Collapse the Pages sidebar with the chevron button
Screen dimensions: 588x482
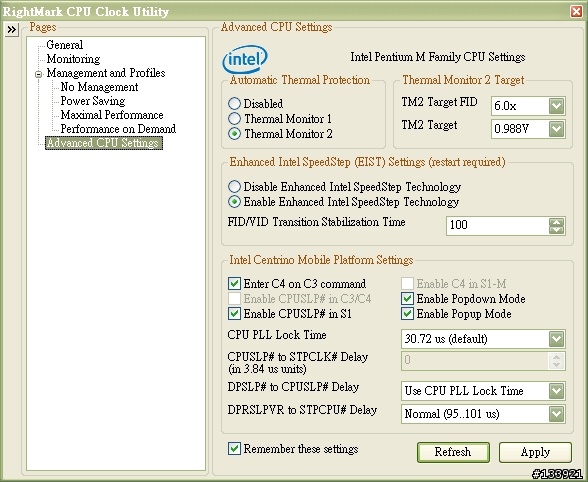pyautogui.click(x=12, y=30)
